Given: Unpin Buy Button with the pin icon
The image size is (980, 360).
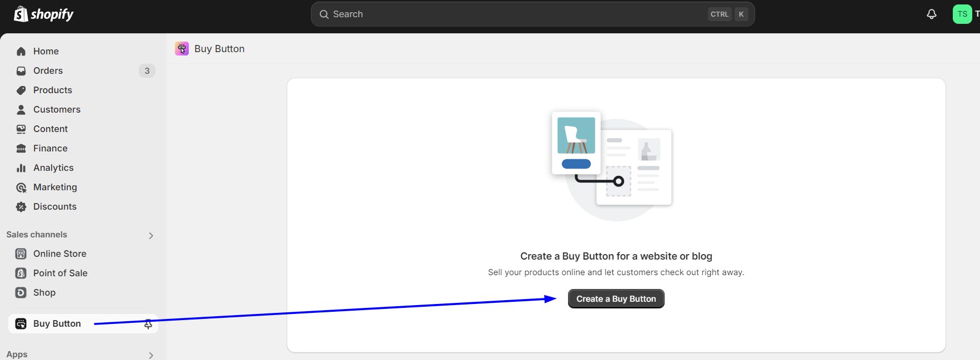Looking at the screenshot, I should [x=148, y=324].
